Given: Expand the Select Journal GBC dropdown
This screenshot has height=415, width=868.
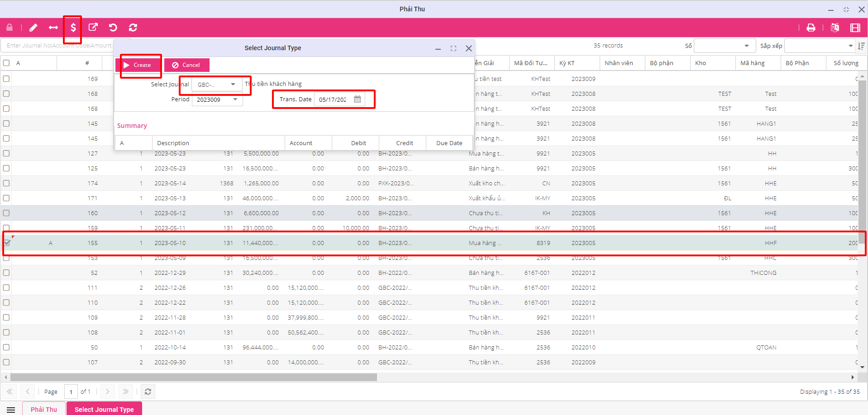Looking at the screenshot, I should click(233, 85).
